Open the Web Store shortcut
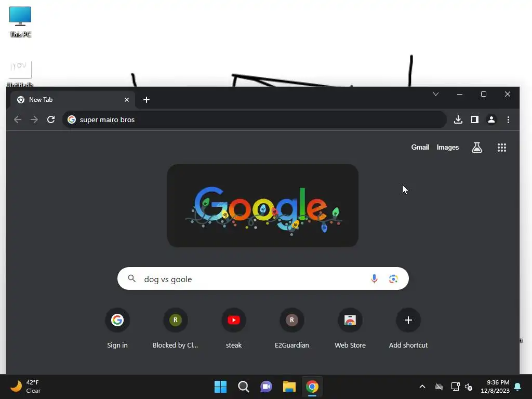The width and height of the screenshot is (532, 399). 350,328
